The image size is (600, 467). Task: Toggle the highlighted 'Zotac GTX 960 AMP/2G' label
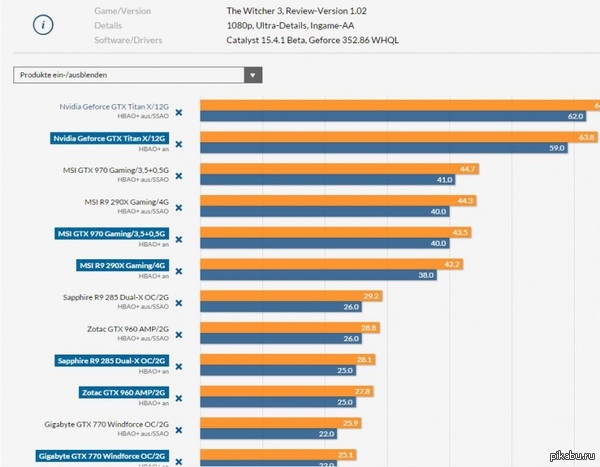pyautogui.click(x=124, y=392)
